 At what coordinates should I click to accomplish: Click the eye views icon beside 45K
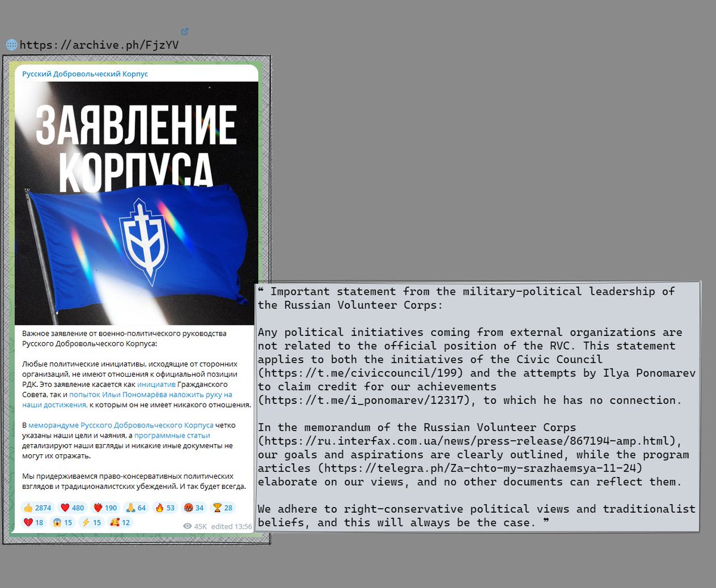188,527
